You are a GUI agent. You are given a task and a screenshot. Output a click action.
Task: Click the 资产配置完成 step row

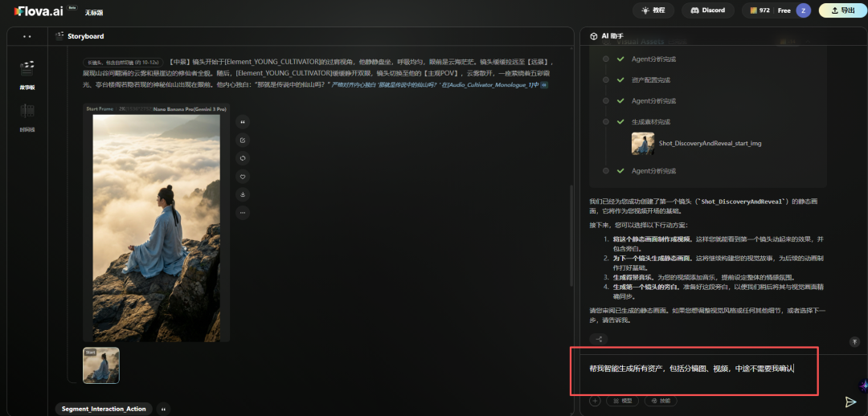pyautogui.click(x=650, y=80)
